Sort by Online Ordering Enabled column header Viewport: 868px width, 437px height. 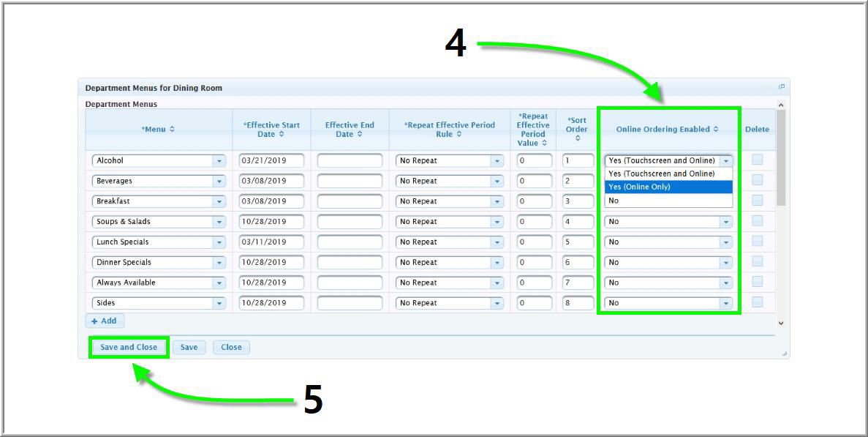tap(667, 130)
